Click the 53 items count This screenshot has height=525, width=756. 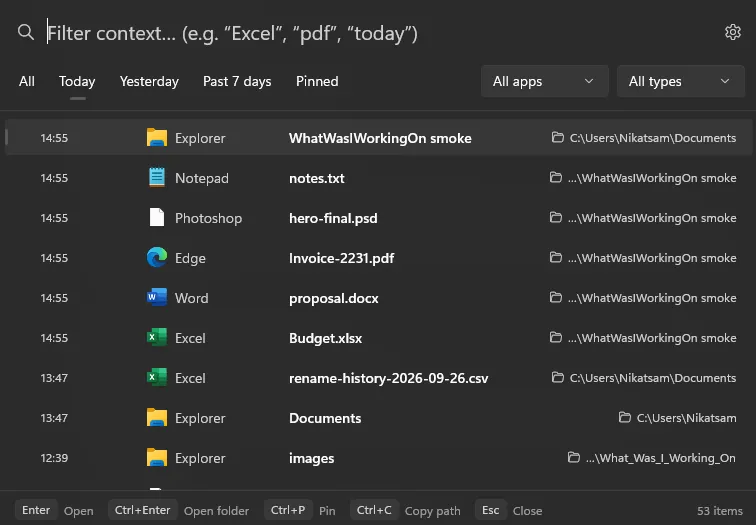[719, 511]
